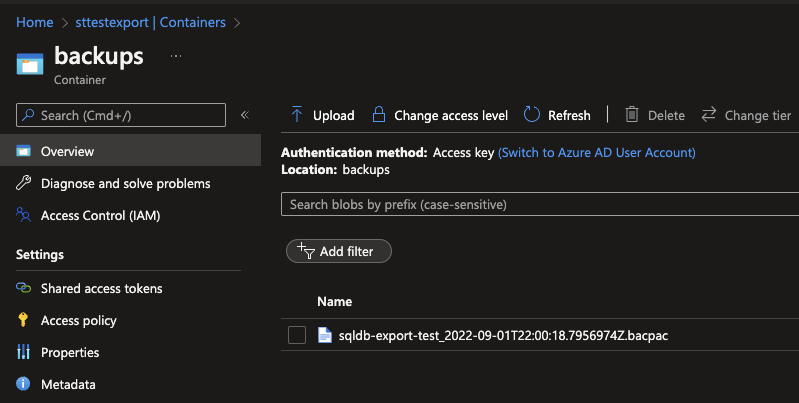Click the Change tier arrows icon
The width and height of the screenshot is (799, 403).
(x=709, y=115)
